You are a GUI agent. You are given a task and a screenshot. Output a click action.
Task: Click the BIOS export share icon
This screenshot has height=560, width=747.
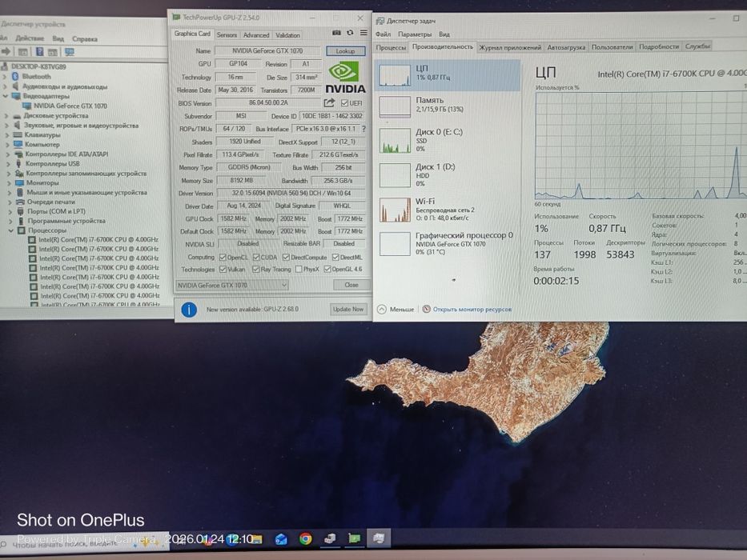(x=329, y=102)
